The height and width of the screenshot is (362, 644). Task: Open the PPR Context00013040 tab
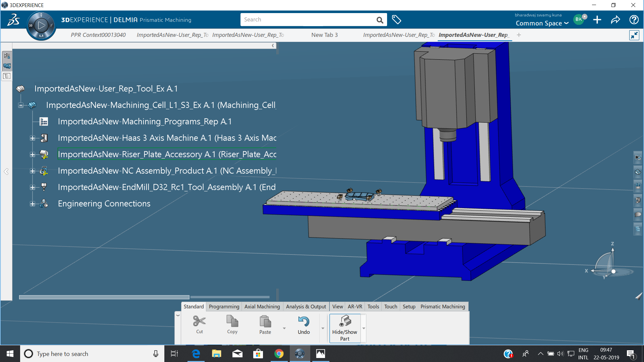(x=98, y=35)
